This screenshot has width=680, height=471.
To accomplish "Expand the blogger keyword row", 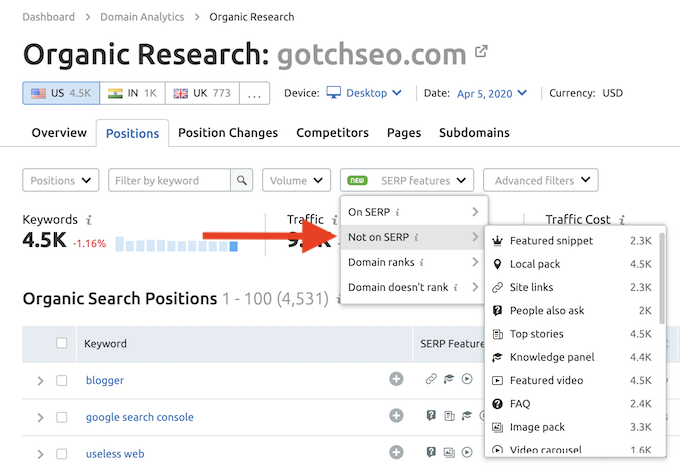I will coord(40,380).
